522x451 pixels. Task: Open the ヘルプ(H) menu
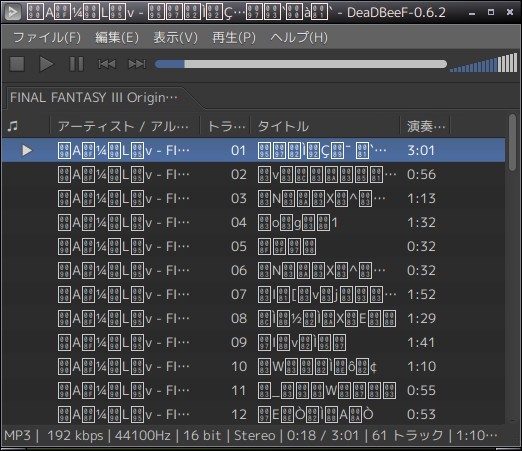pos(299,37)
